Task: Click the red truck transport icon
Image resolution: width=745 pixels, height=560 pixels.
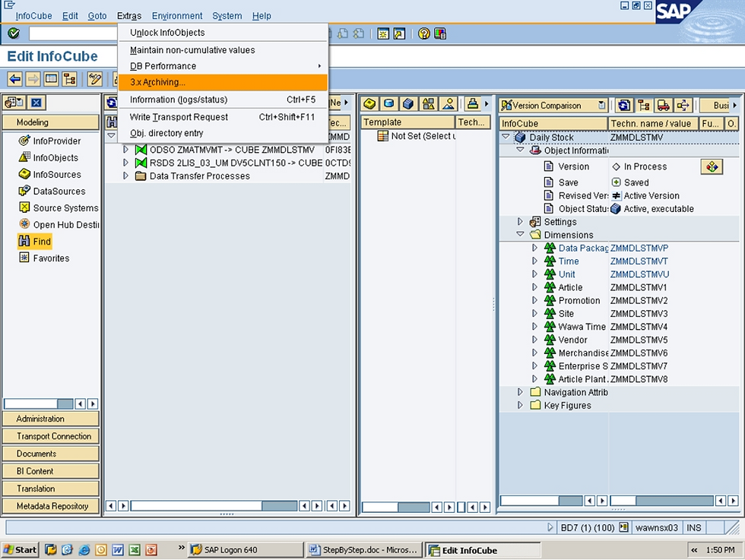Action: [x=663, y=105]
